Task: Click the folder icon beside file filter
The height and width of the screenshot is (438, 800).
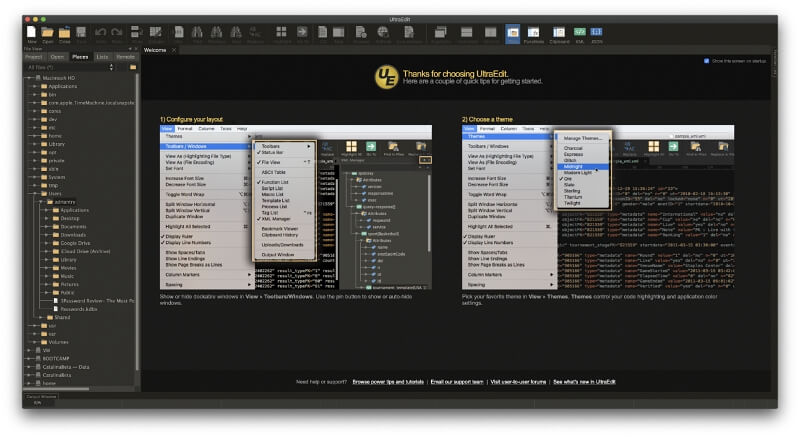Action: pos(133,67)
